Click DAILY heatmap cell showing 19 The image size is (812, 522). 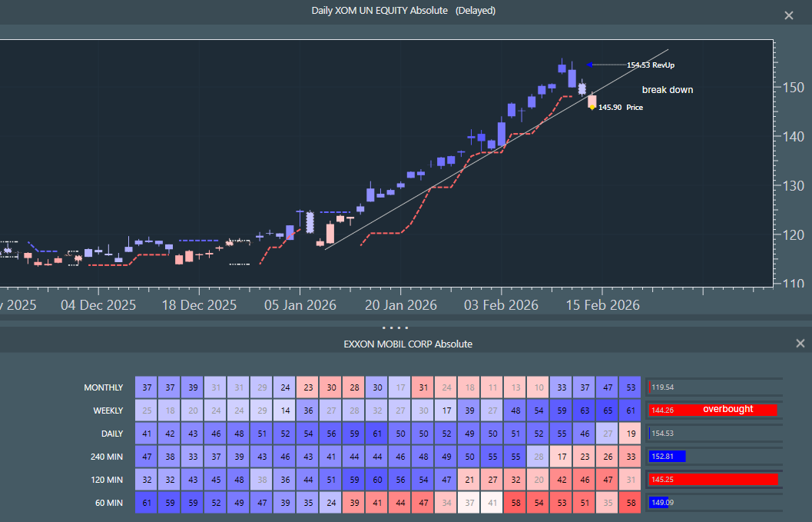pyautogui.click(x=629, y=434)
